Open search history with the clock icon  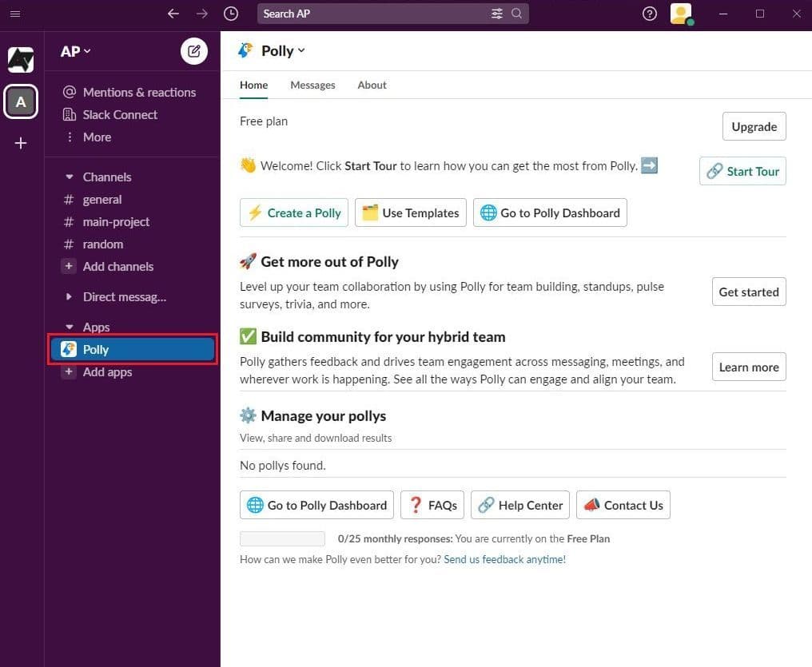click(x=231, y=14)
